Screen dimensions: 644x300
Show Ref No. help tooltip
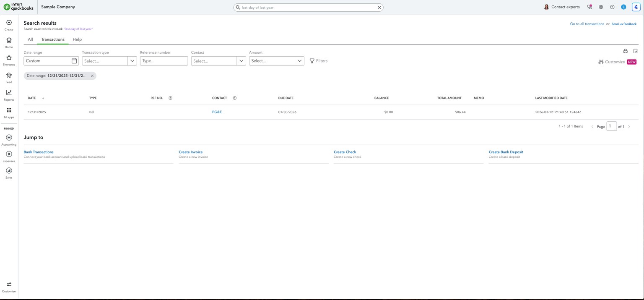[x=170, y=98]
